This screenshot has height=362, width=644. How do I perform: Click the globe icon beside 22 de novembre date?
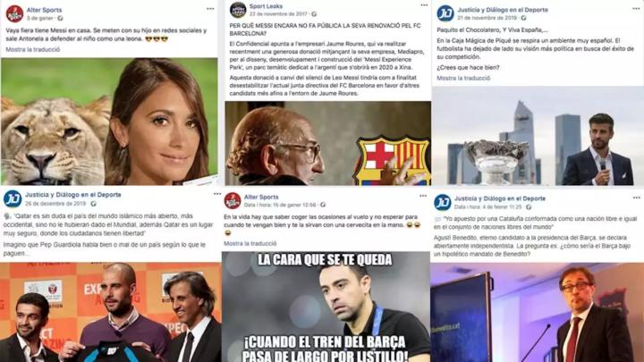pos(314,14)
